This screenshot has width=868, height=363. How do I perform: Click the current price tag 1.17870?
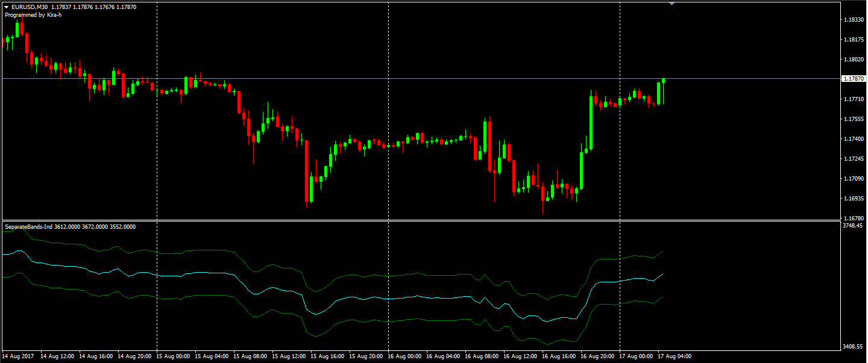(x=852, y=79)
